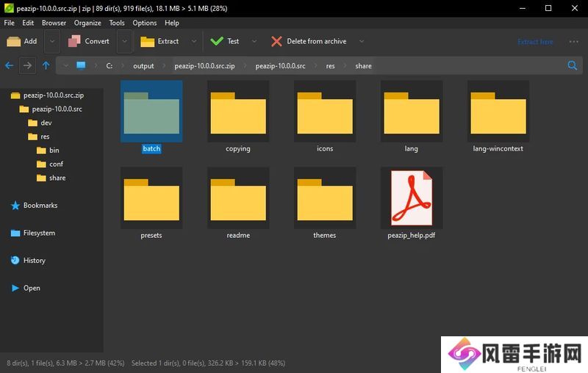Image resolution: width=588 pixels, height=373 pixels.
Task: Expand the Extract button dropdown arrow
Action: (x=194, y=41)
